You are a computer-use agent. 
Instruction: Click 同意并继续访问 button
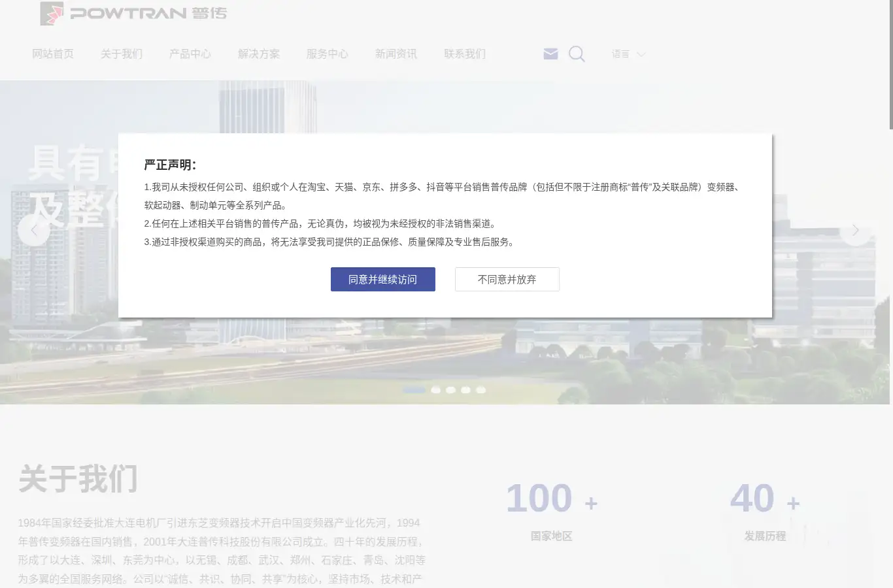383,280
